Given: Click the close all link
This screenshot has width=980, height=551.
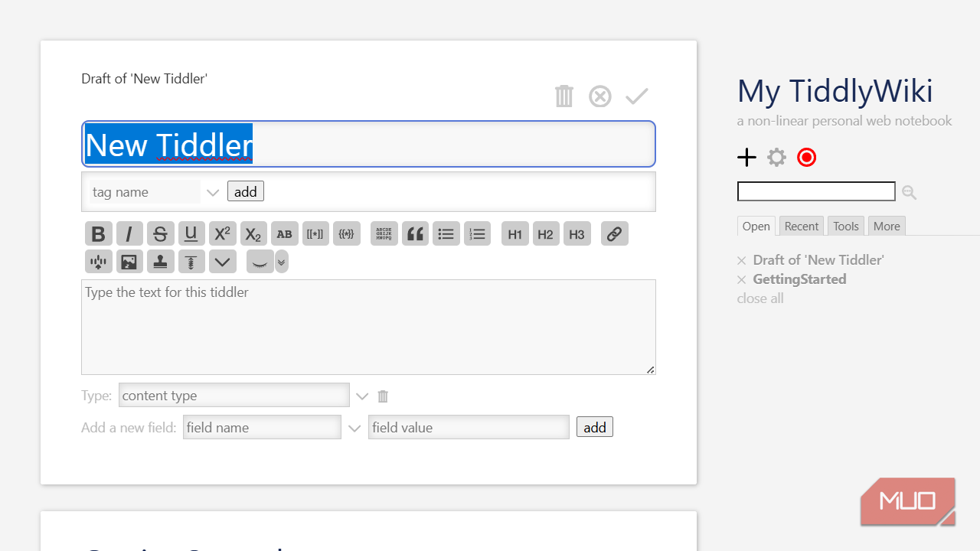Looking at the screenshot, I should click(760, 298).
